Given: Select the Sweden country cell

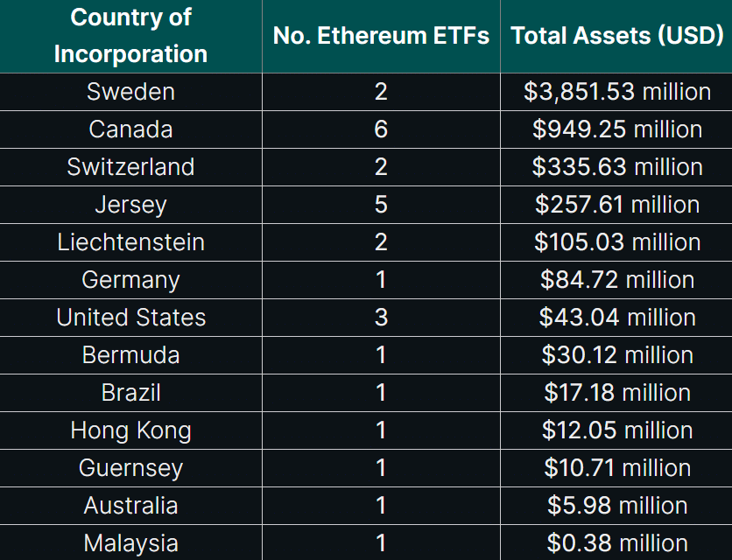Looking at the screenshot, I should [x=130, y=92].
